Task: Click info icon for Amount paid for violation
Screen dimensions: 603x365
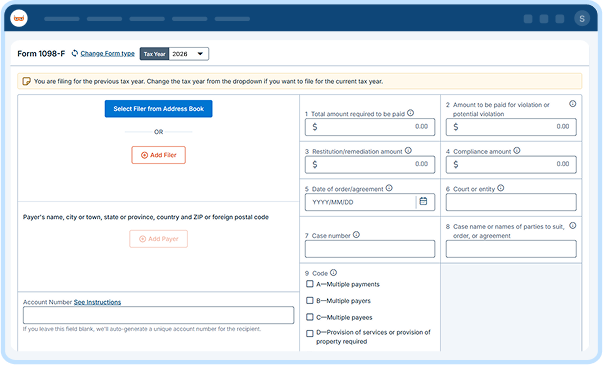Action: (x=573, y=104)
